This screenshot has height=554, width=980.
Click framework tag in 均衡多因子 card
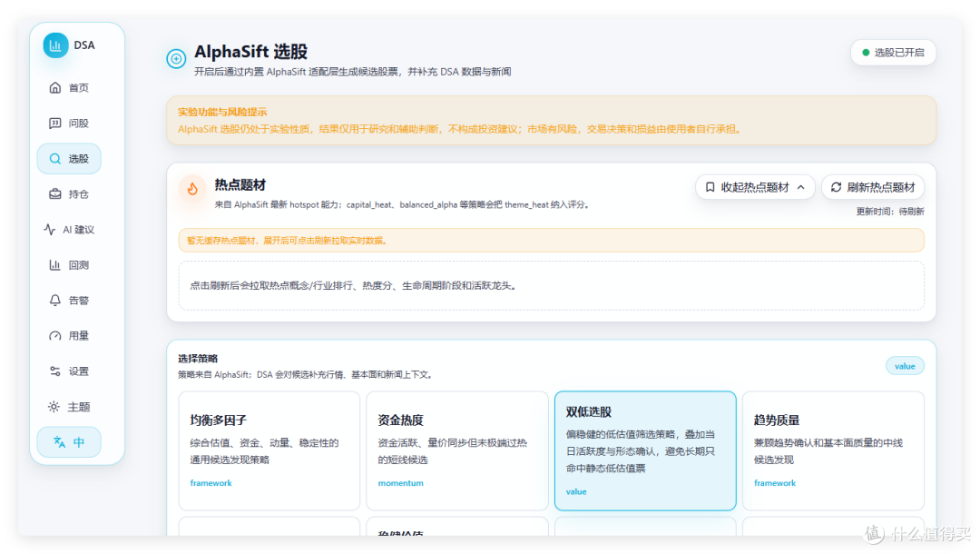coord(211,483)
